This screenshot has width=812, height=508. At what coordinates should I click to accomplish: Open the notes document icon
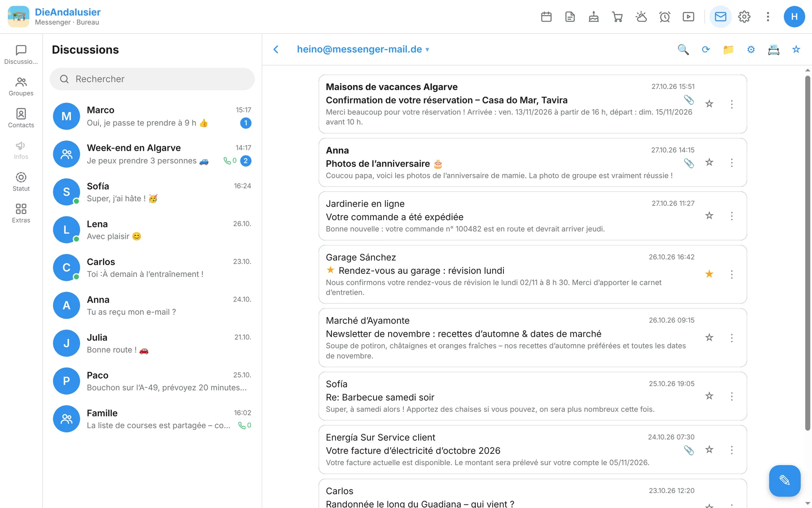[x=570, y=17]
